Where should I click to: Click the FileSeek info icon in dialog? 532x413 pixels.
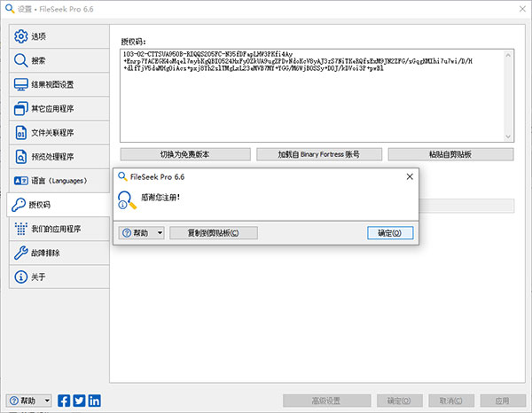point(127,200)
